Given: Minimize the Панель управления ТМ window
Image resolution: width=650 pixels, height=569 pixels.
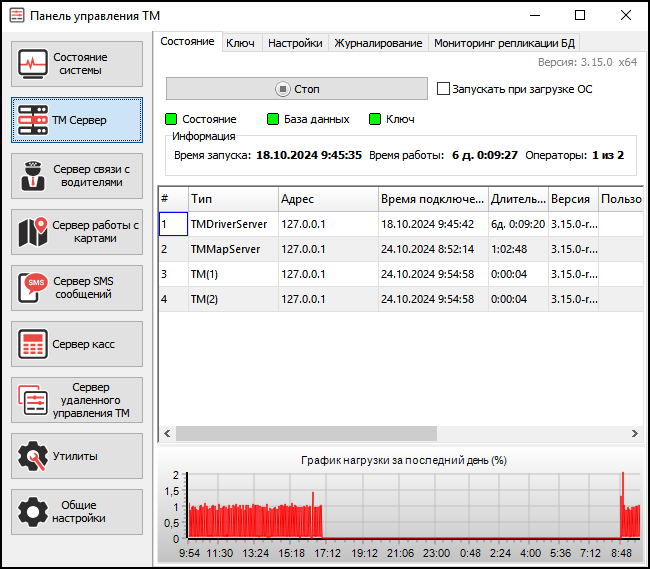Looking at the screenshot, I should (535, 16).
